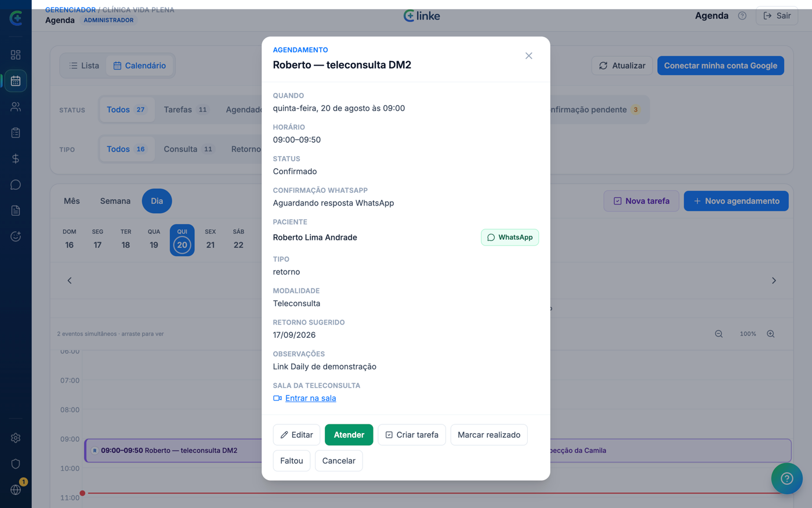
Task: Click Criar tarefa button
Action: [x=412, y=435]
